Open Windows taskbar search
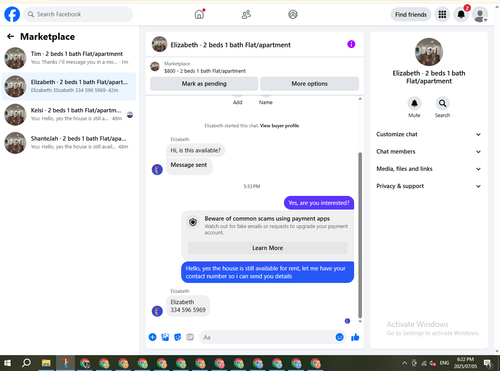Image resolution: width=500 pixels, height=371 pixels. tap(26, 363)
